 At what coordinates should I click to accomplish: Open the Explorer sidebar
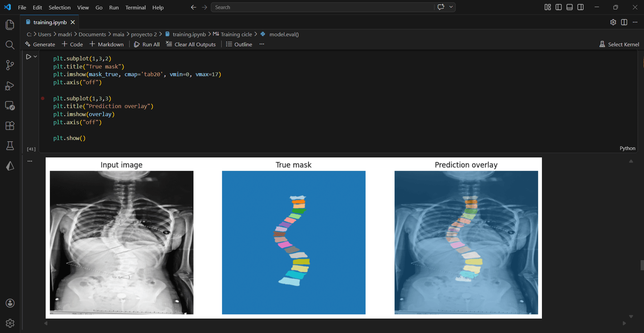pyautogui.click(x=10, y=25)
